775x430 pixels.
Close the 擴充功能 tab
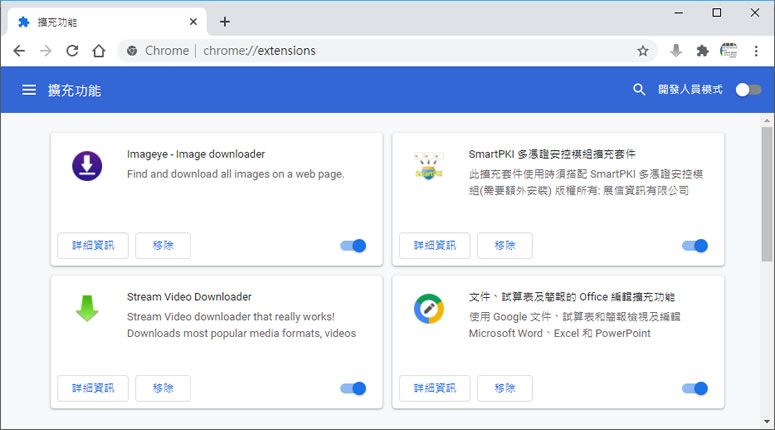click(x=193, y=22)
